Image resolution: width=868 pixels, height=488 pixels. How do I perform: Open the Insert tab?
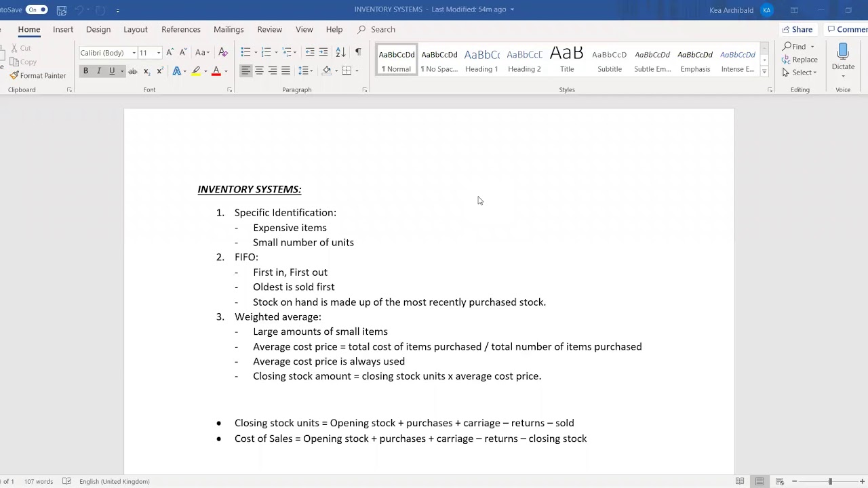[63, 29]
